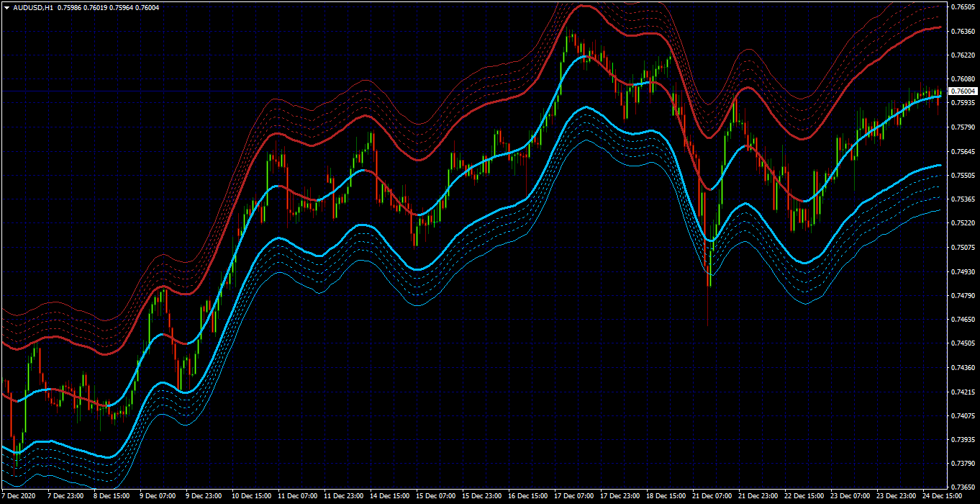The height and width of the screenshot is (504, 980).
Task: Click the triangle arrow beside AUDUSD,H1 title
Action: (6, 7)
